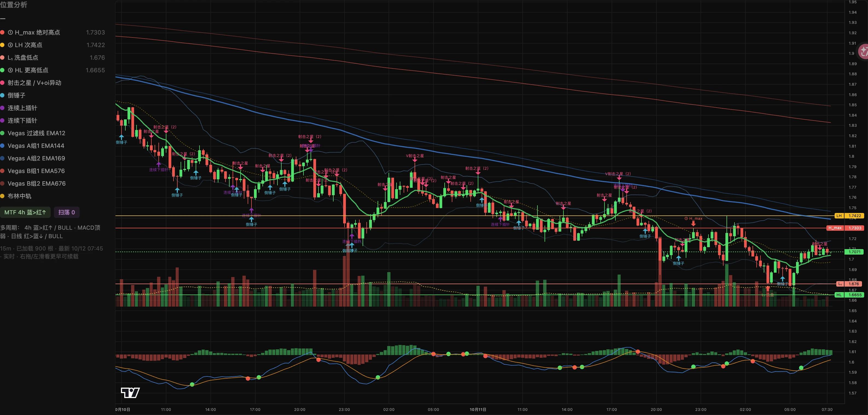Screen dimensions: 868x415
Task: Click the MTF 4h 蓝>红↑ badge
Action: (25, 212)
